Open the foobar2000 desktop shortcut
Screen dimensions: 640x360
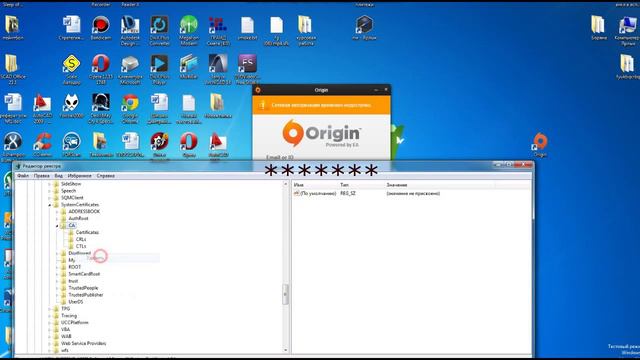click(71, 105)
